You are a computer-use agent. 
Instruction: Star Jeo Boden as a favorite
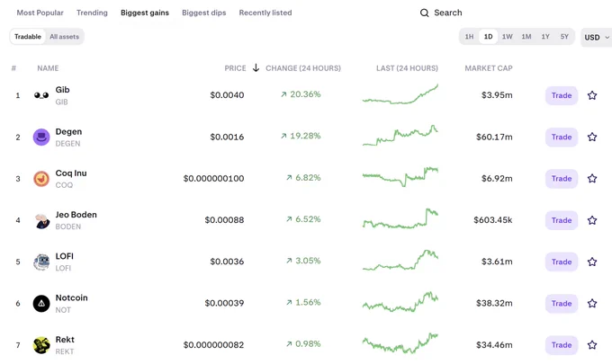592,220
